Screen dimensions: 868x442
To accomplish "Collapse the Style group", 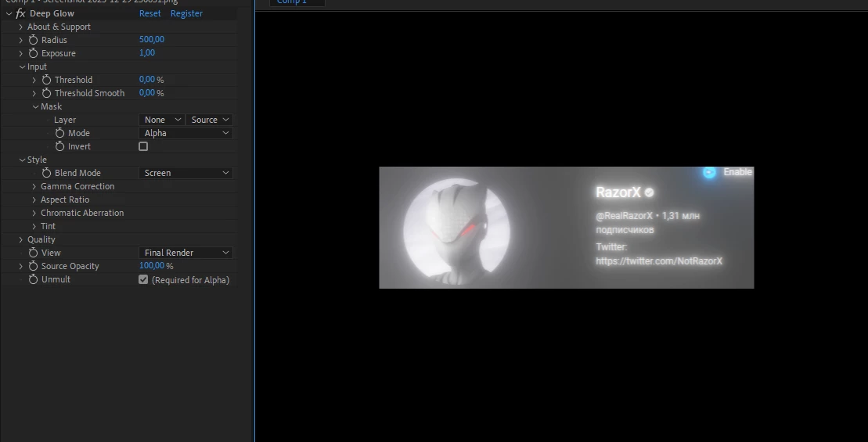I will 22,160.
